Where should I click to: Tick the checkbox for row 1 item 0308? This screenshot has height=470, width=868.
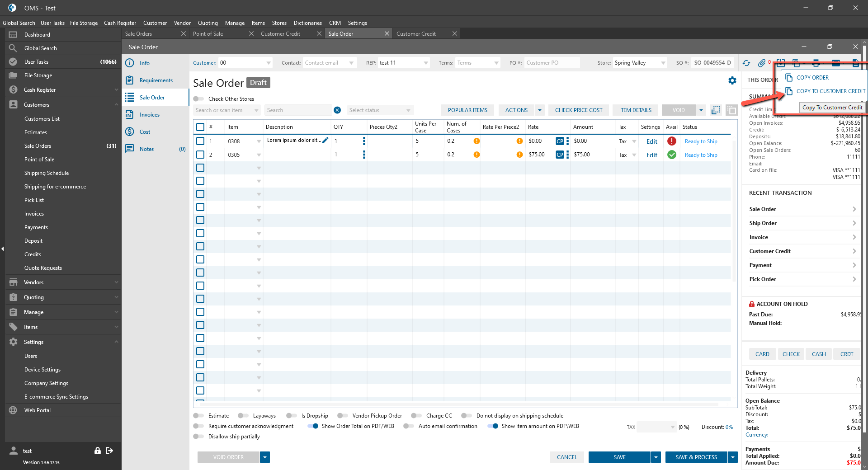click(x=200, y=141)
